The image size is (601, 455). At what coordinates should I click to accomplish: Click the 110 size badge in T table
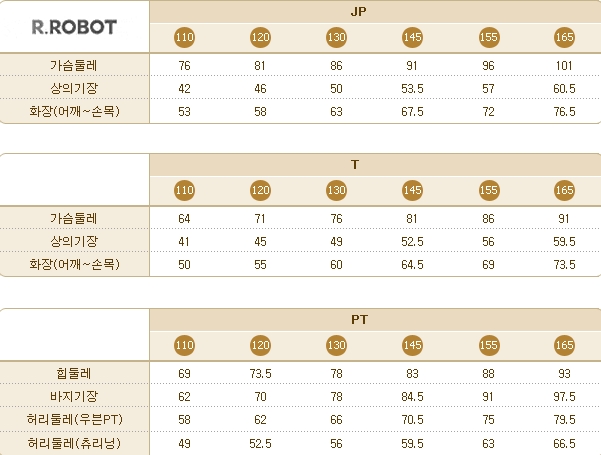184,190
